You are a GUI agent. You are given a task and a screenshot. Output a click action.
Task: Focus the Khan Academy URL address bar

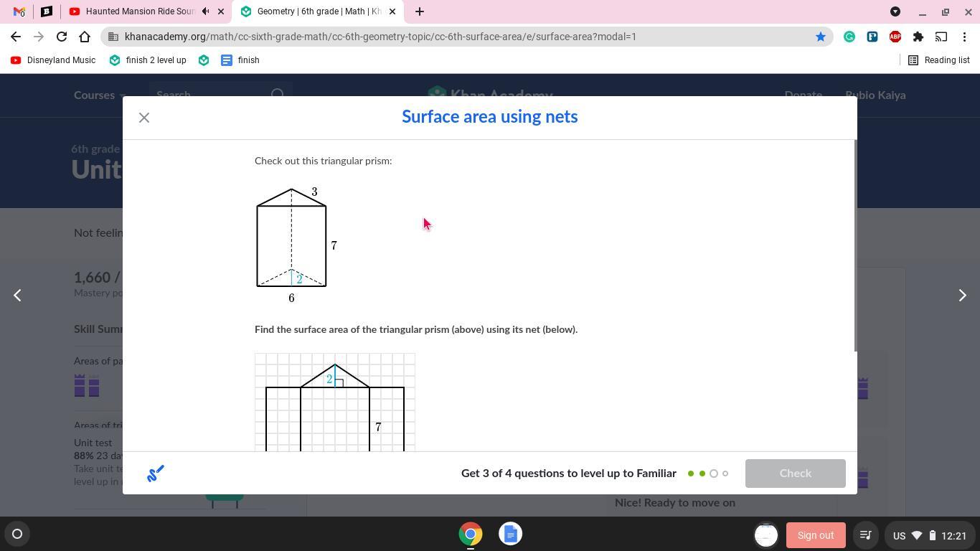(466, 37)
